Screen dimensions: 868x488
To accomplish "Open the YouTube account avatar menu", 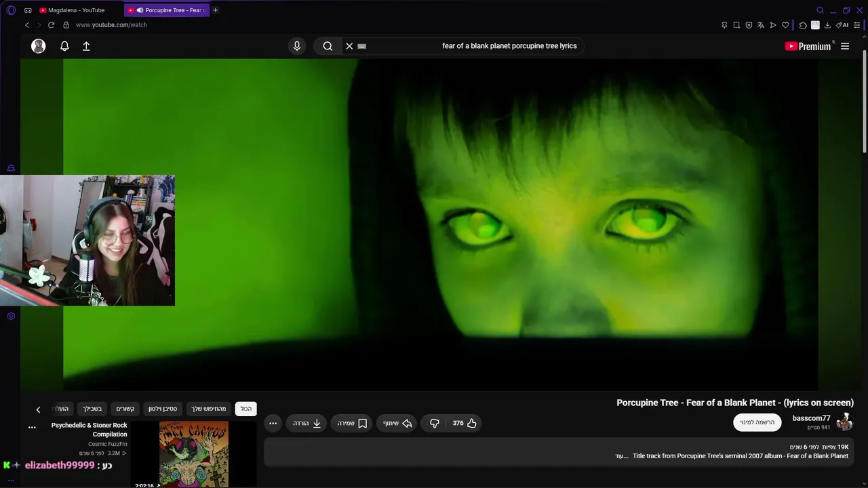I will pyautogui.click(x=39, y=46).
